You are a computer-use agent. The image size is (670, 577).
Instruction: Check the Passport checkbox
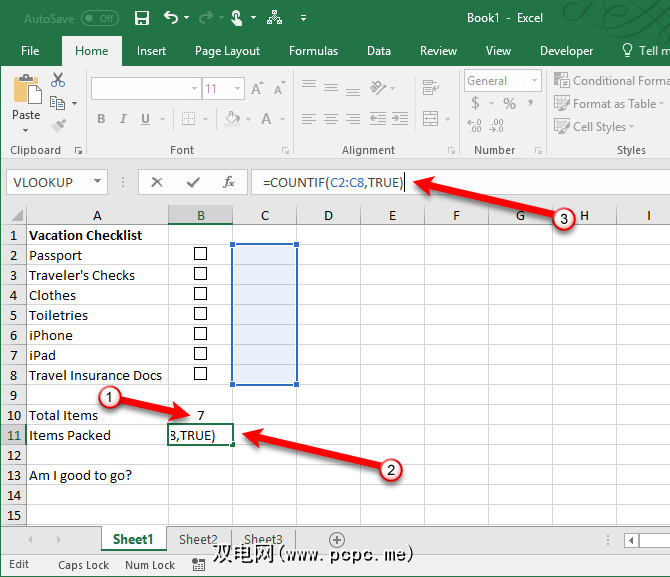point(200,254)
